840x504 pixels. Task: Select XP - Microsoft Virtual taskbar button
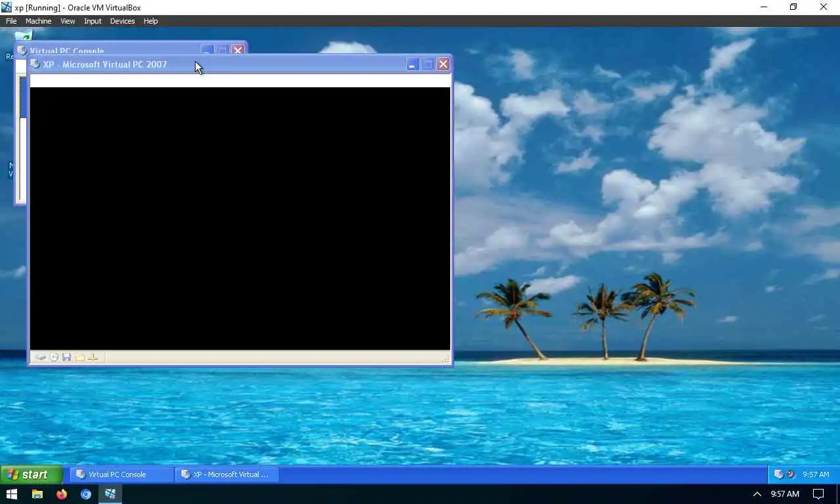pyautogui.click(x=227, y=474)
